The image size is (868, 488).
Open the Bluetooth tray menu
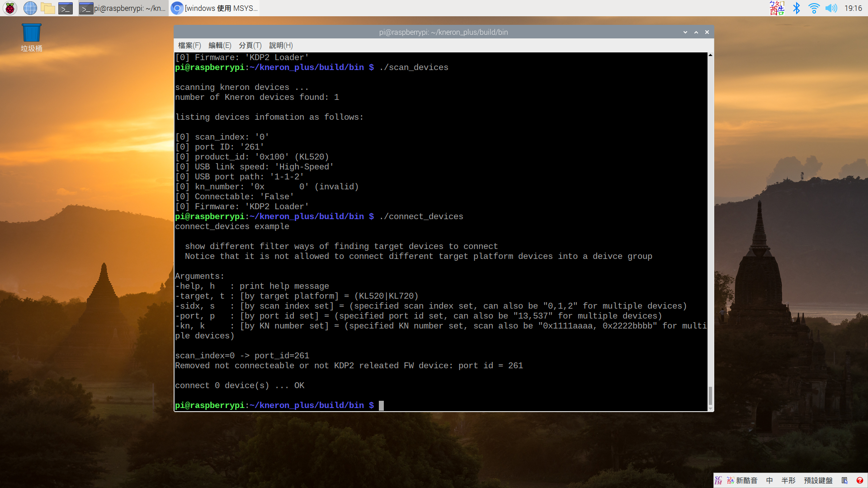point(797,8)
